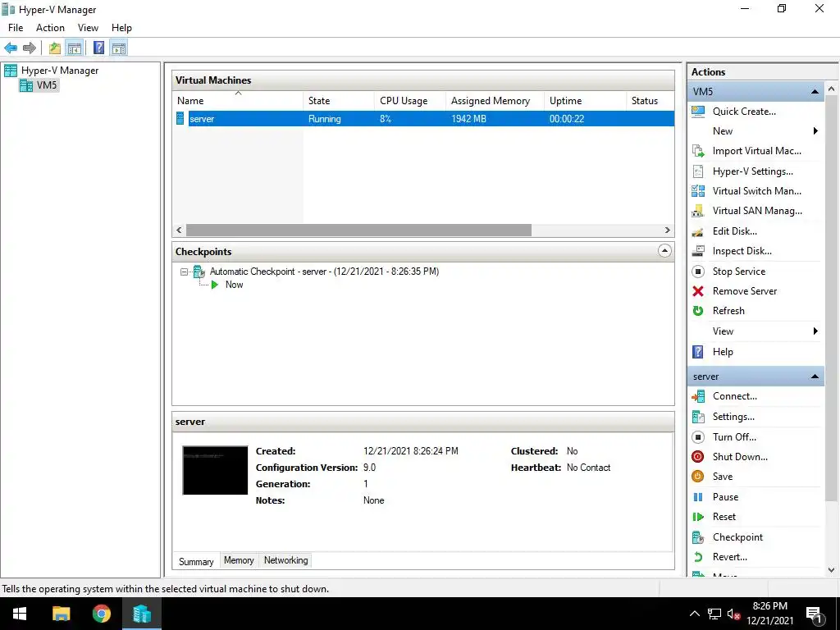840x630 pixels.
Task: Click the Back arrow toolbar icon
Action: [11, 48]
